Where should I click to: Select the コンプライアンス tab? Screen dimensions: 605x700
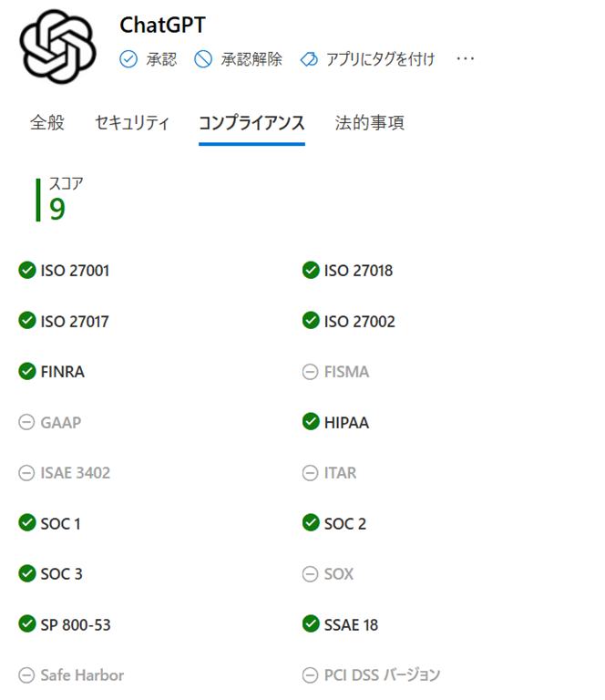(251, 123)
